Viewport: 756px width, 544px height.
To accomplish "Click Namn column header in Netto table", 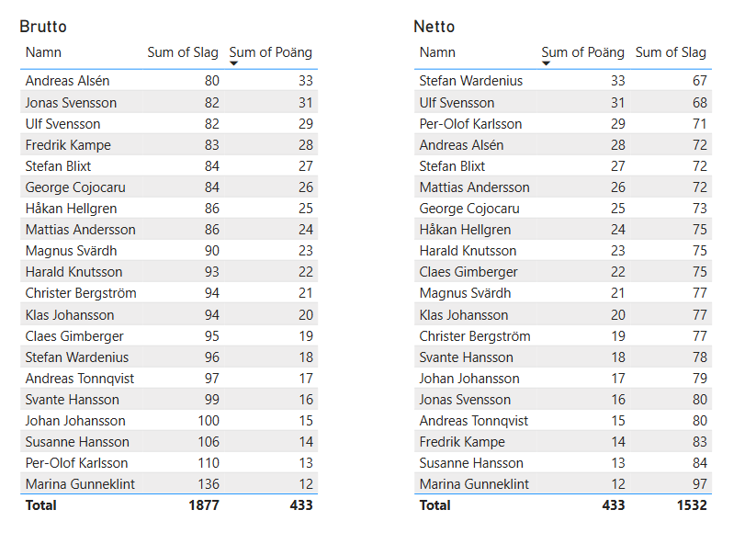I will [437, 52].
